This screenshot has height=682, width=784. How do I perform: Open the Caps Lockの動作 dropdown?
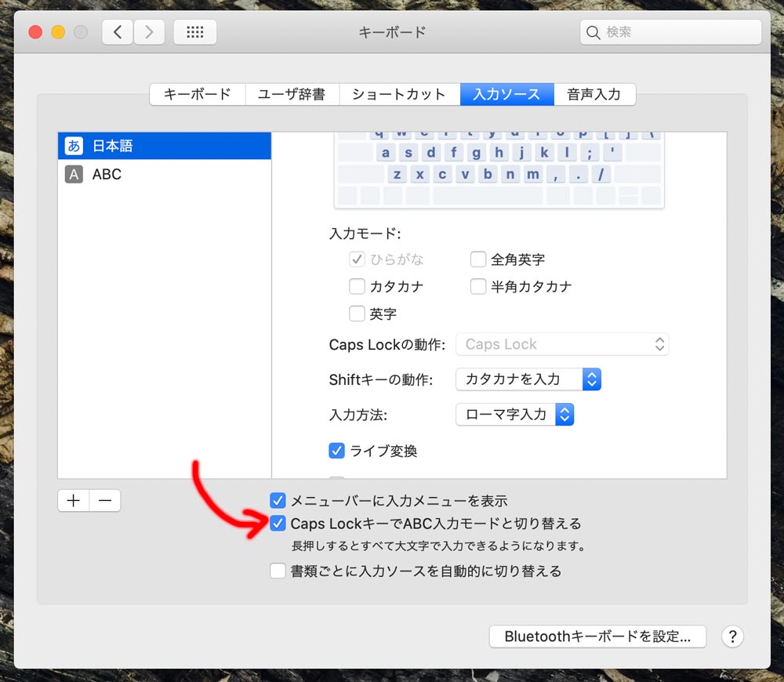tap(562, 344)
